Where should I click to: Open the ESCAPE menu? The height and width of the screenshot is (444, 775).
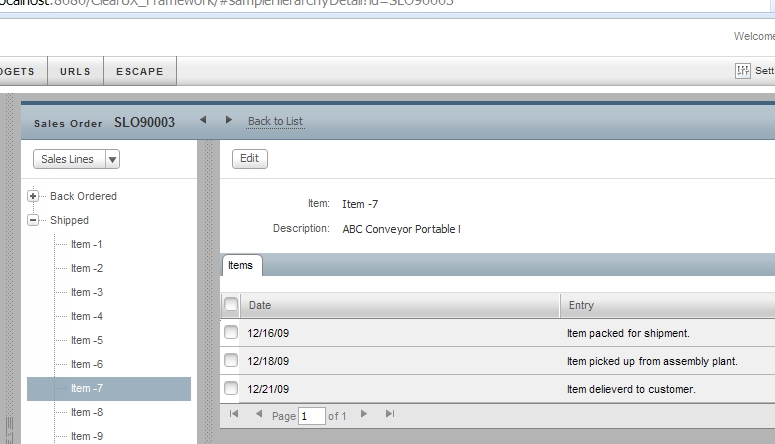pyautogui.click(x=139, y=72)
